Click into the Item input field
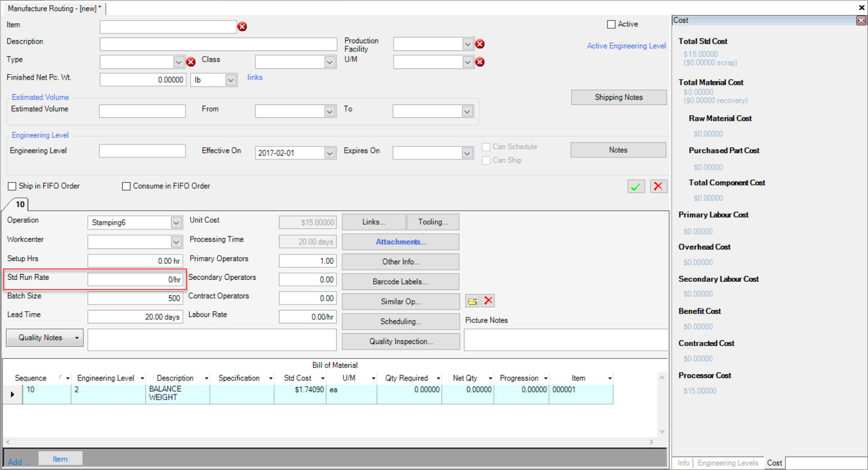Screen dimensions: 868x470 [168, 27]
